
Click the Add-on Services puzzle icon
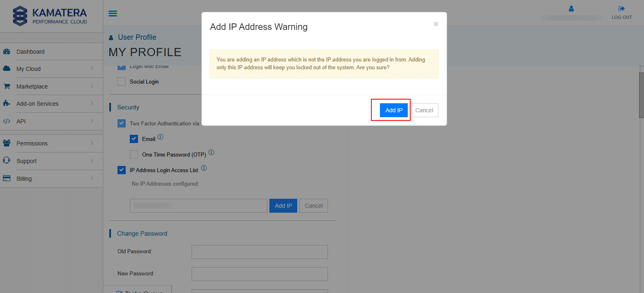7,104
